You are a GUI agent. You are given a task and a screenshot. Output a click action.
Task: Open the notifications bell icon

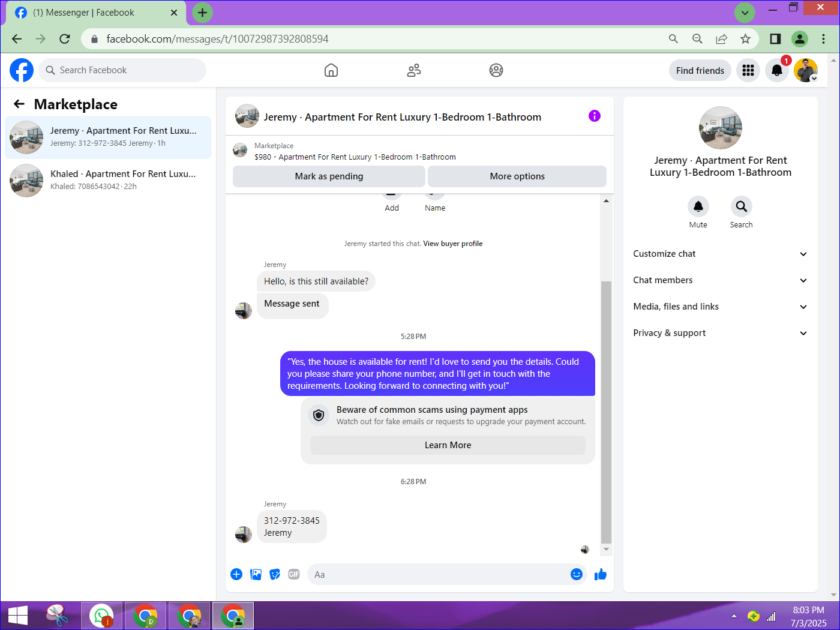777,70
